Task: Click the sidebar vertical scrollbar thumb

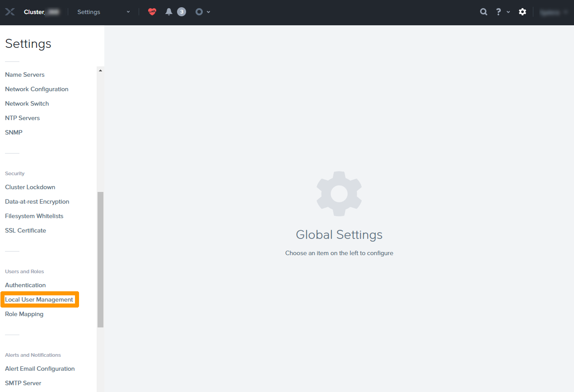Action: 100,259
